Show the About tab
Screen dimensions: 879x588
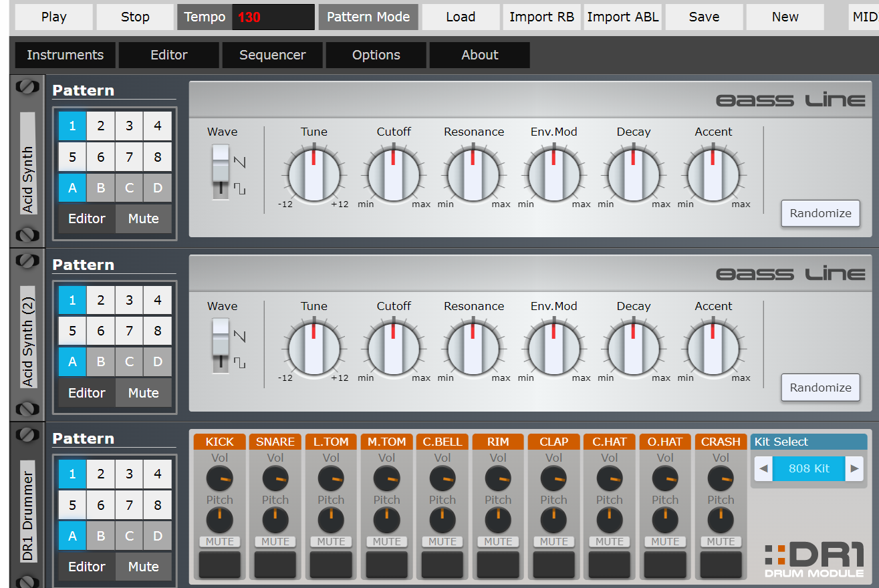click(480, 55)
